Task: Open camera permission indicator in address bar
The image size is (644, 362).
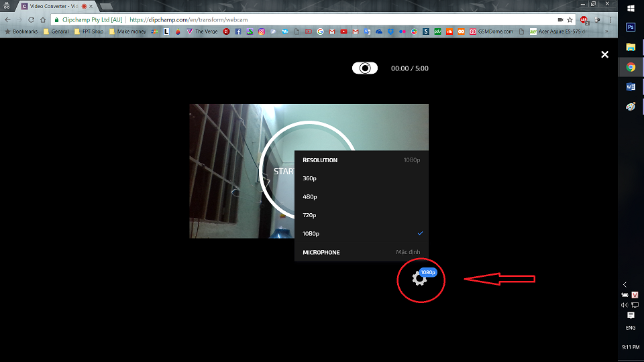Action: 560,19
